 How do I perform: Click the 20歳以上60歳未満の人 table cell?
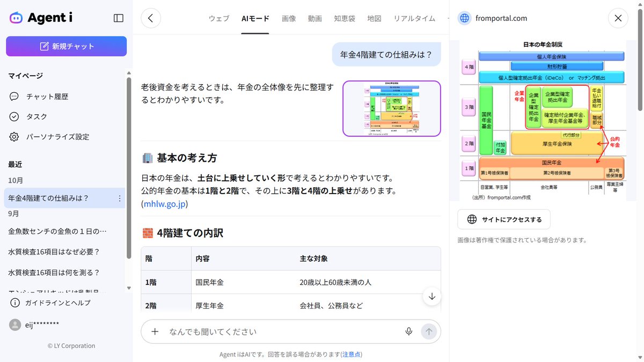[x=335, y=282]
